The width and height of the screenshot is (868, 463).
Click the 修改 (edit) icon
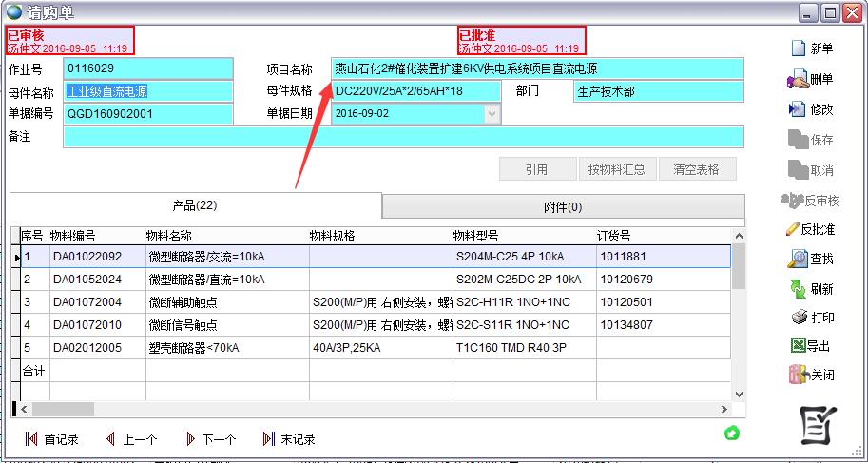coord(797,109)
